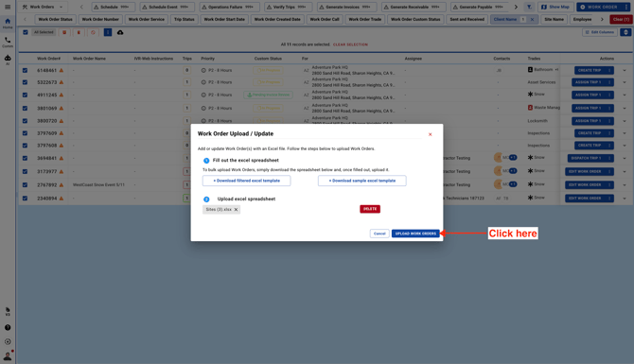Open the Trip Status filter
The image size is (634, 364).
coord(184,20)
